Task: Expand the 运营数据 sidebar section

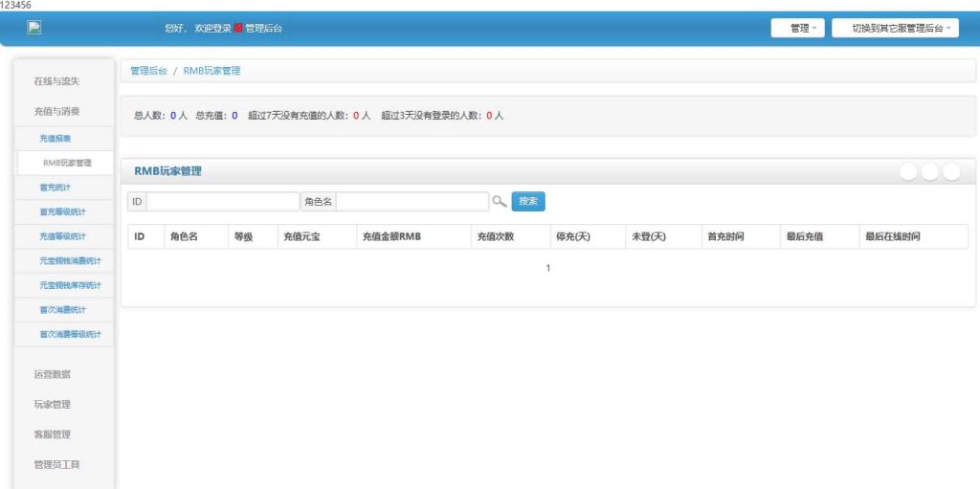Action: coord(52,374)
